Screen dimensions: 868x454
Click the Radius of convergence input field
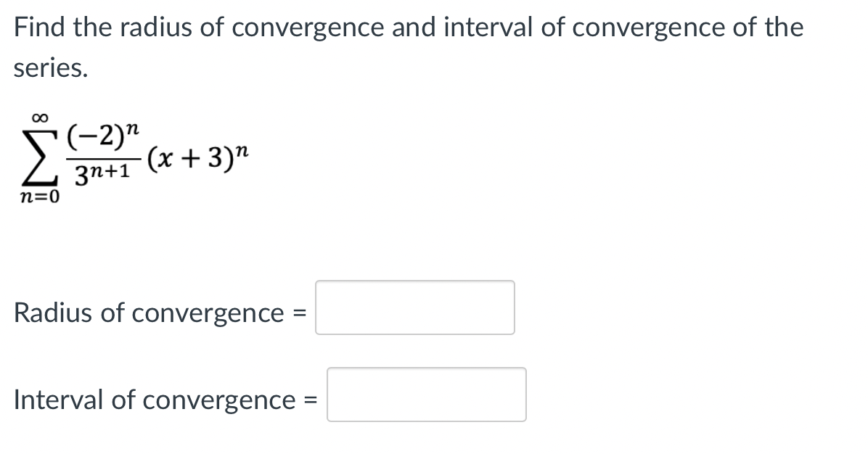(x=414, y=308)
